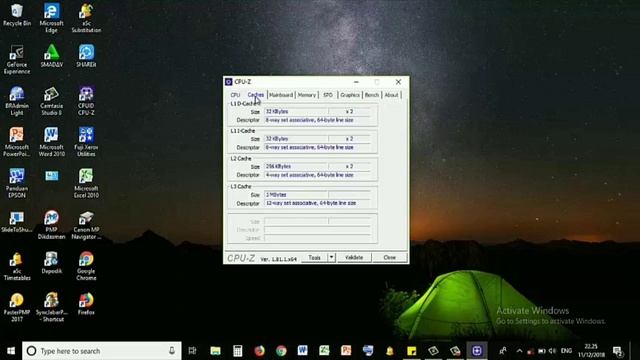The width and height of the screenshot is (640, 360).
Task: Open the Panduan EPSON desktop icon
Action: click(x=17, y=183)
